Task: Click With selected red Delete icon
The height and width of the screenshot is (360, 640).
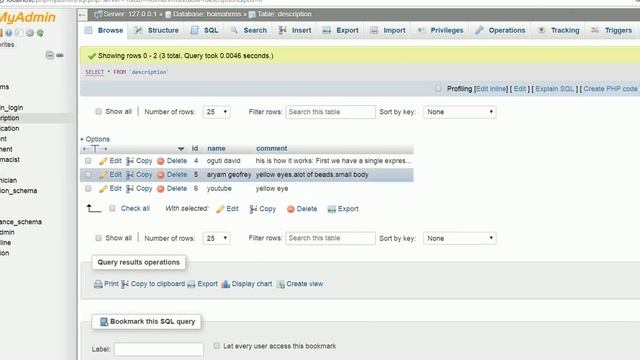Action: [291, 209]
